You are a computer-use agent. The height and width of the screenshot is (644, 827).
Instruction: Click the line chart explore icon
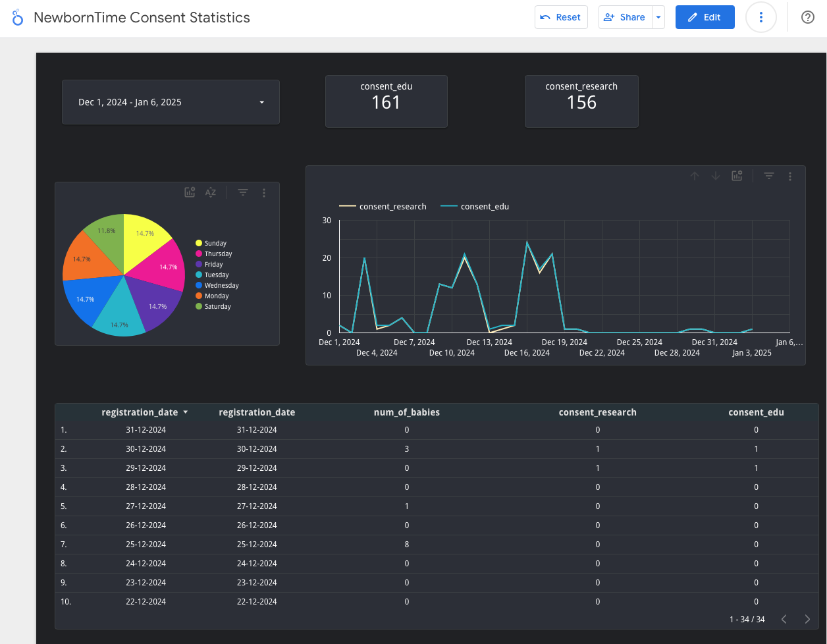(737, 176)
